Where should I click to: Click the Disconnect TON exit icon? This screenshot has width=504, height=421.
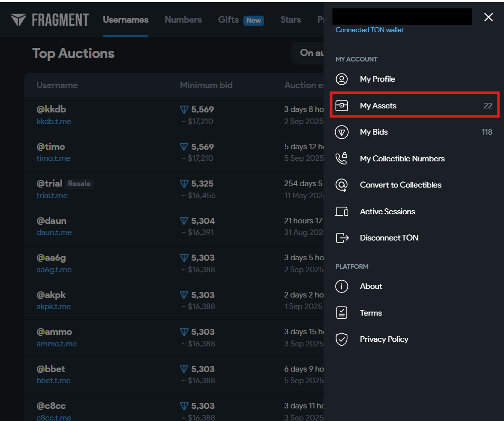pyautogui.click(x=342, y=238)
